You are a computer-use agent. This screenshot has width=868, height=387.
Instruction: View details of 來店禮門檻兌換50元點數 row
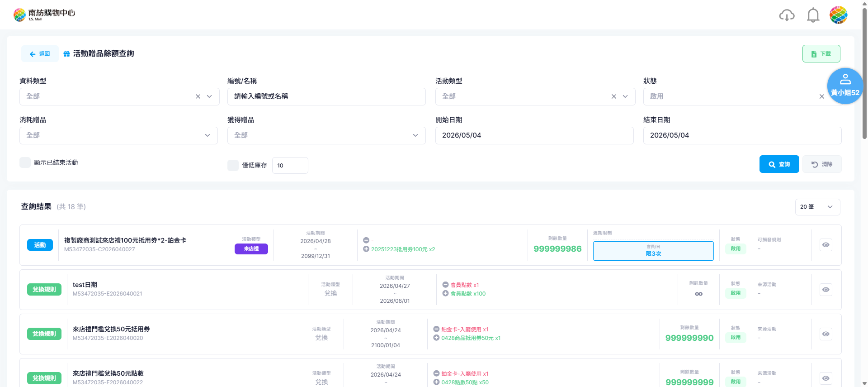(x=826, y=378)
